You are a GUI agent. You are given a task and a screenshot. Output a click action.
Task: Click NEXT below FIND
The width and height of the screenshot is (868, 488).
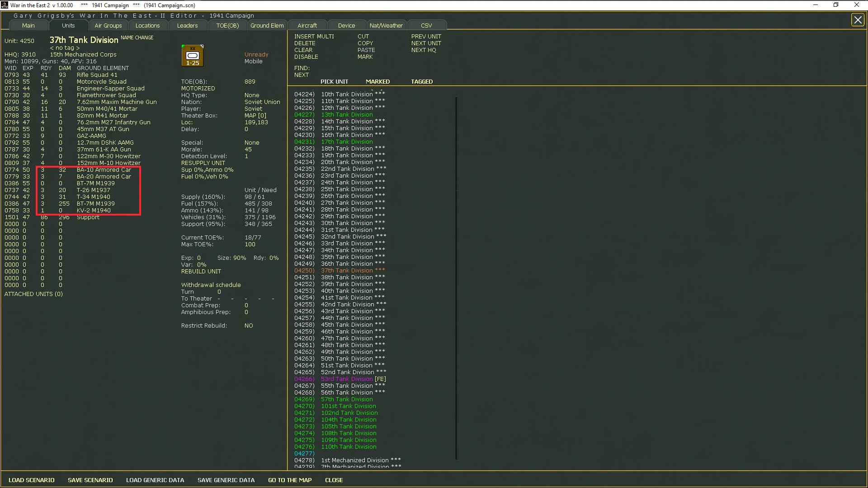(x=302, y=75)
